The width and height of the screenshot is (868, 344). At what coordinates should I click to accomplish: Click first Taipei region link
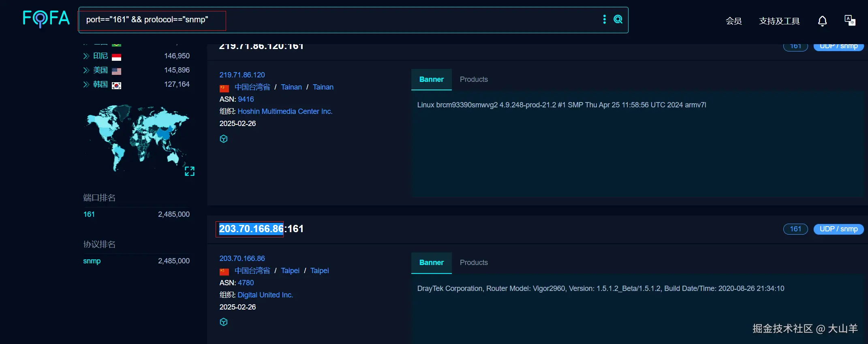(x=290, y=271)
